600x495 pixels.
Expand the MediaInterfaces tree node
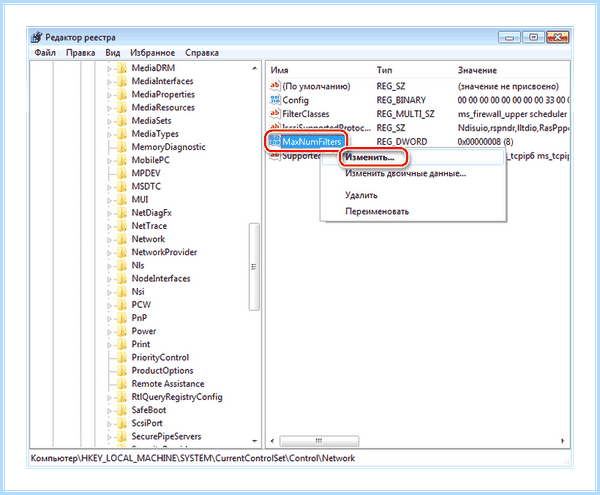109,82
